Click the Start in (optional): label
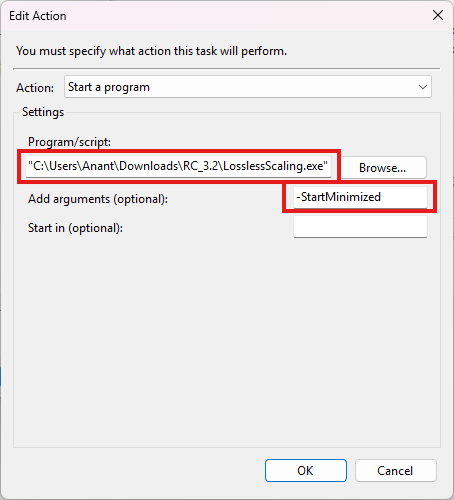The image size is (454, 500). coord(75,228)
